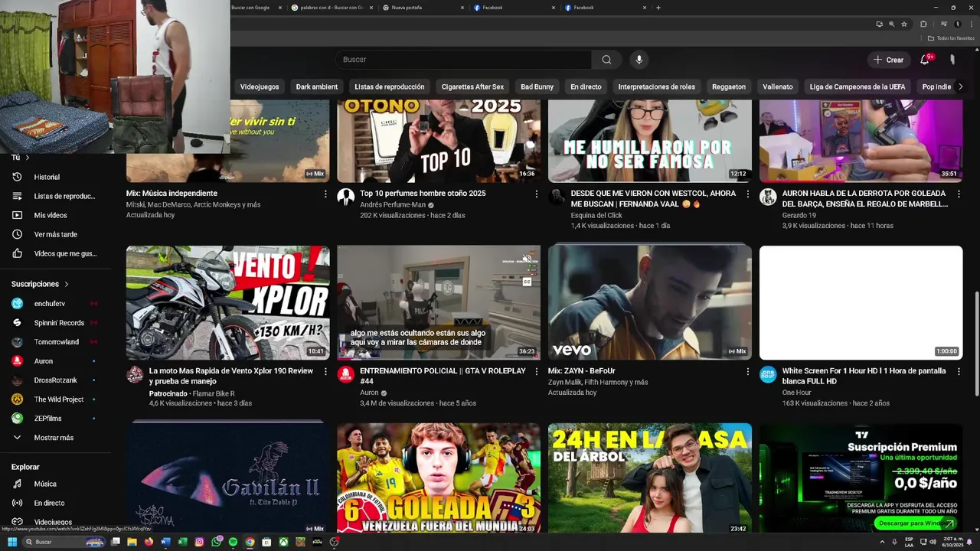
Task: Open Chrome three-dot menu
Action: click(970, 24)
